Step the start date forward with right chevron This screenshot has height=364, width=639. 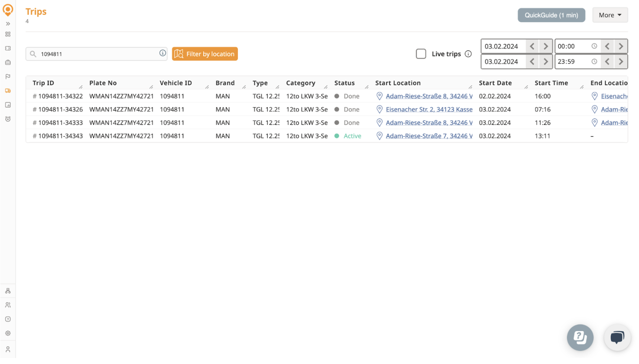545,46
